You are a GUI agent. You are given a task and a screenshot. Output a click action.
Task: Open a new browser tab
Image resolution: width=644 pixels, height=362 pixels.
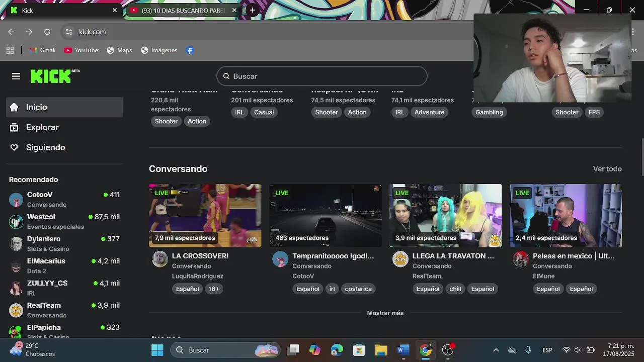tap(253, 10)
